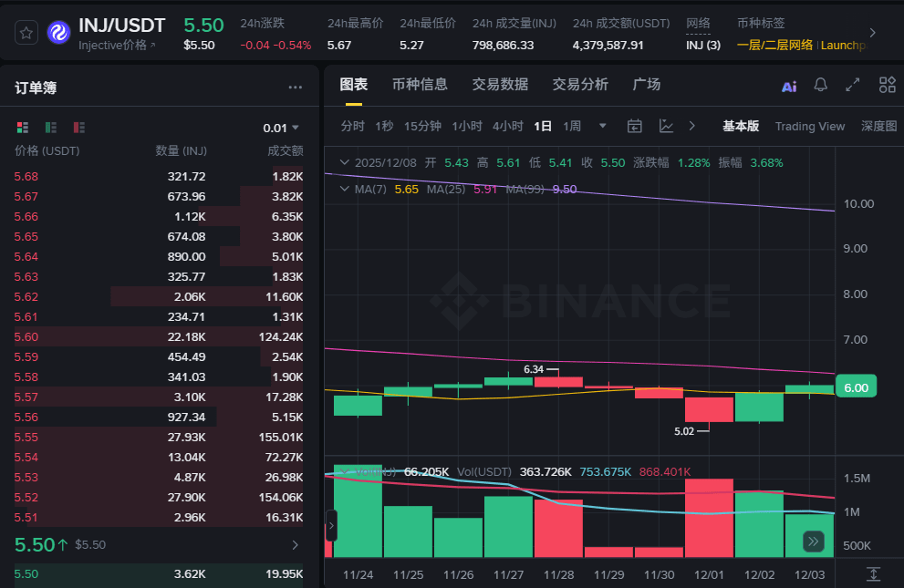Screen dimensions: 904x588
Task: Switch to the 广场 tab
Action: tap(646, 85)
